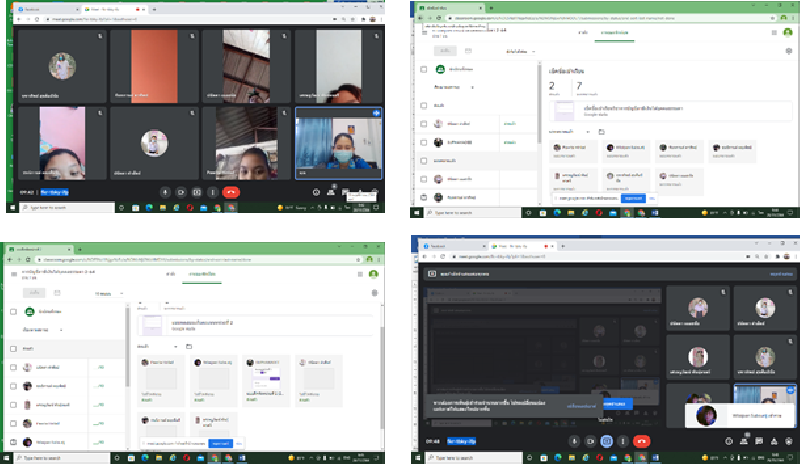Turn off camera in the top-left Meet call
Viewport: 800px width, 464px height.
pos(181,191)
